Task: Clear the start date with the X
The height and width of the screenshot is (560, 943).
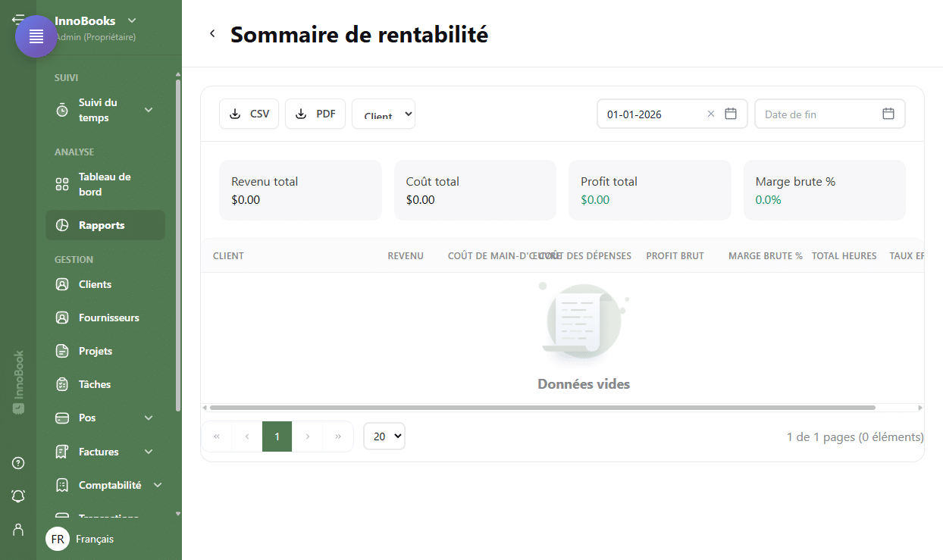Action: (711, 114)
